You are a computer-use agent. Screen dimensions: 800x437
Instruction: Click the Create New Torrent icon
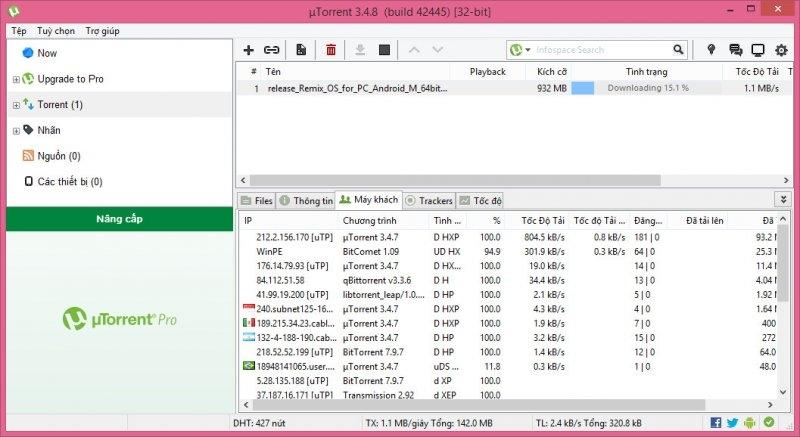301,49
